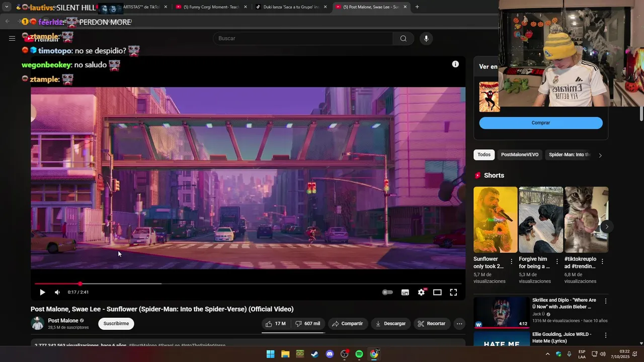
Task: Open File Explorer from the taskbar
Action: 285,354
